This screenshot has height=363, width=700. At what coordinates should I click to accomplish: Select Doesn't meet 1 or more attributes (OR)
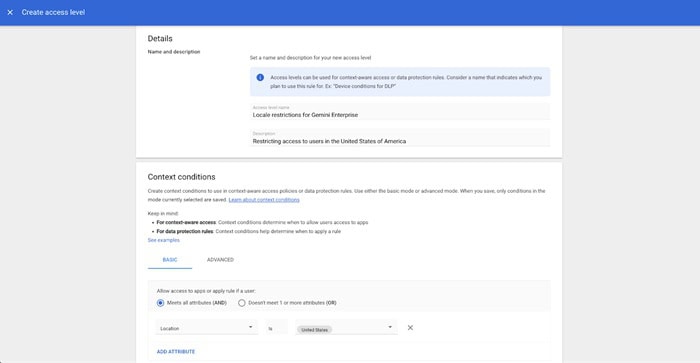click(242, 303)
